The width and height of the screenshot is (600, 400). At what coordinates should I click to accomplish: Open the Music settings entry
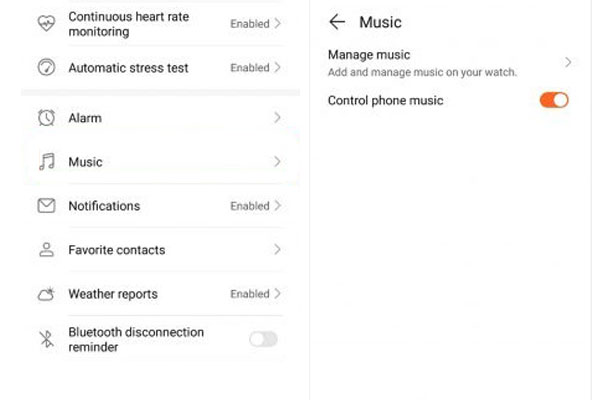[x=161, y=162]
